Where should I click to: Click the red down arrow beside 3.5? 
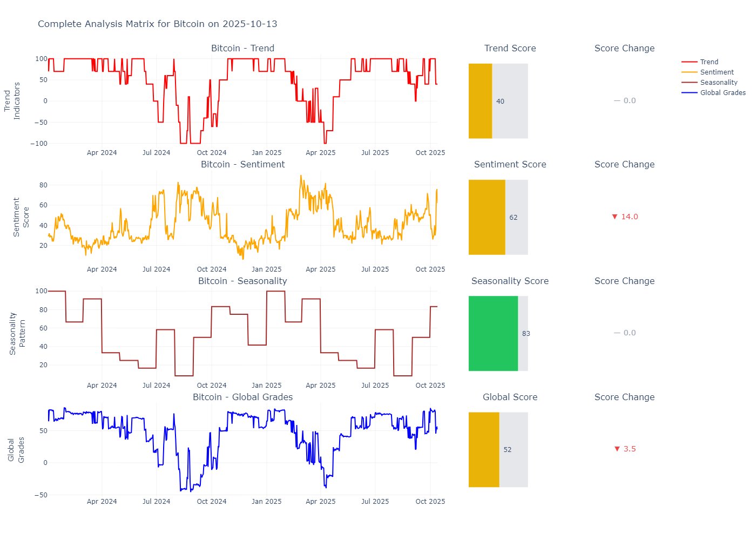[x=617, y=449]
